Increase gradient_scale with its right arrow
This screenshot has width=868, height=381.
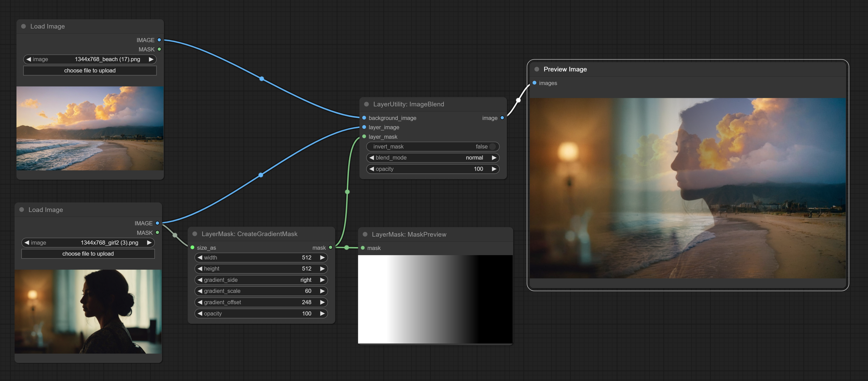pos(322,291)
